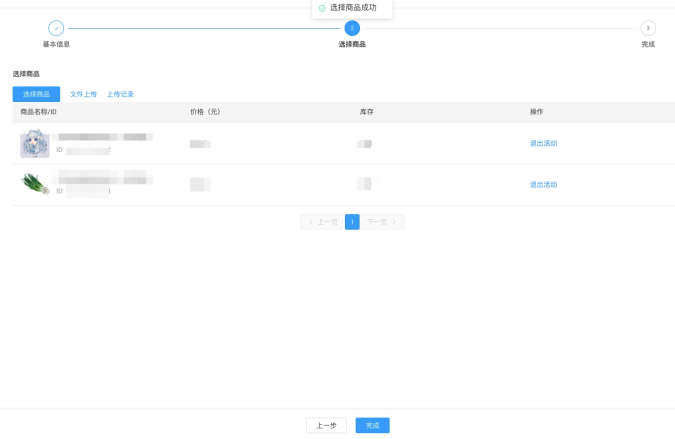This screenshot has height=439, width=675.
Task: Click the 库存 column header
Action: click(x=366, y=112)
